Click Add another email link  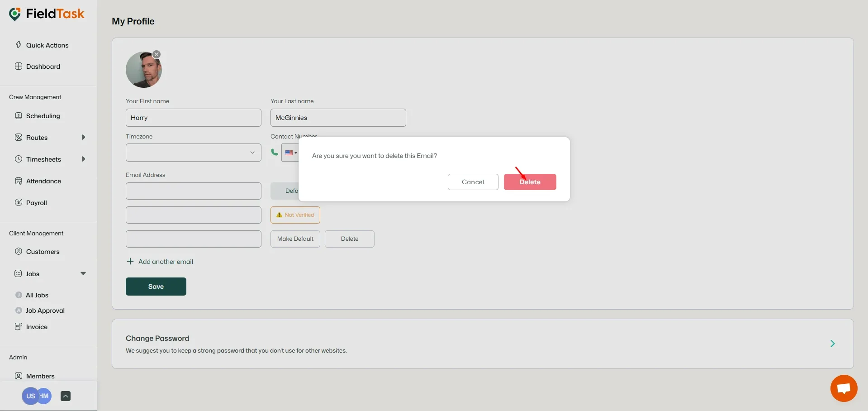pos(161,261)
